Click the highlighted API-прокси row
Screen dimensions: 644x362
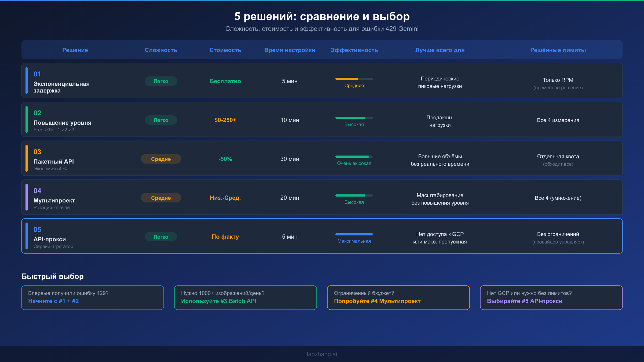[x=322, y=236]
